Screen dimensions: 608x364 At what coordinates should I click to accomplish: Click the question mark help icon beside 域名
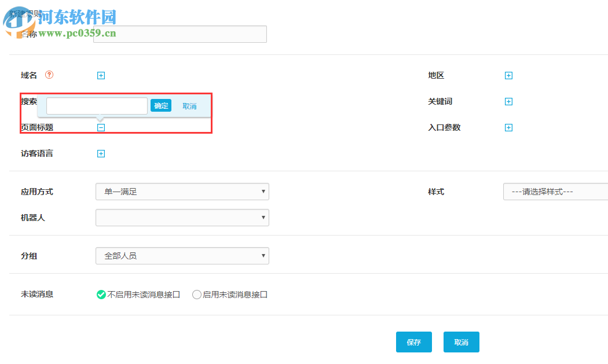coord(50,75)
